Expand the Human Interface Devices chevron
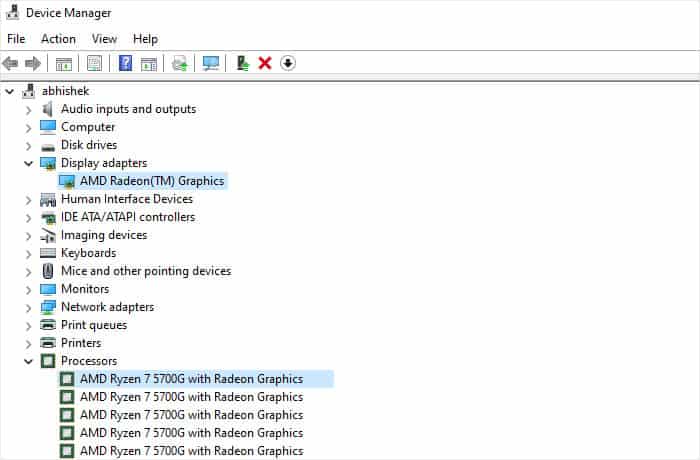 pyautogui.click(x=29, y=200)
